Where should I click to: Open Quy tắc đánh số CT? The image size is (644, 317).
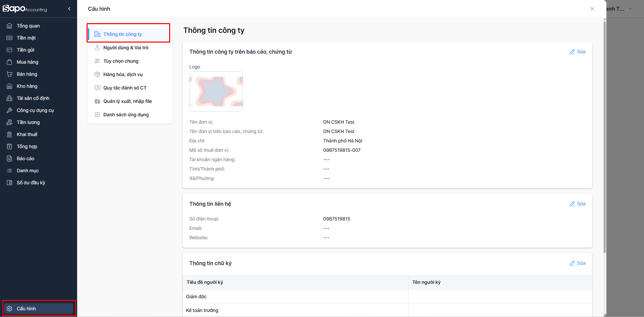coord(125,88)
